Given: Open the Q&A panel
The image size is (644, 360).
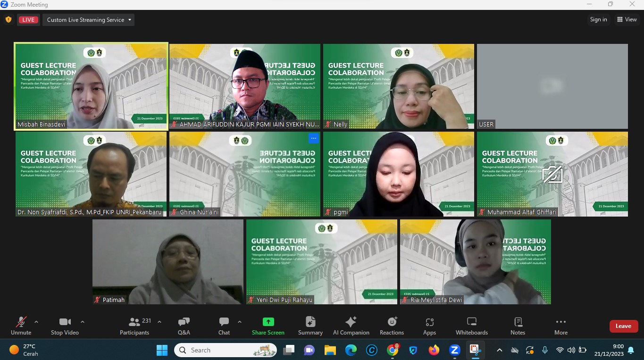Looking at the screenshot, I should tap(184, 326).
